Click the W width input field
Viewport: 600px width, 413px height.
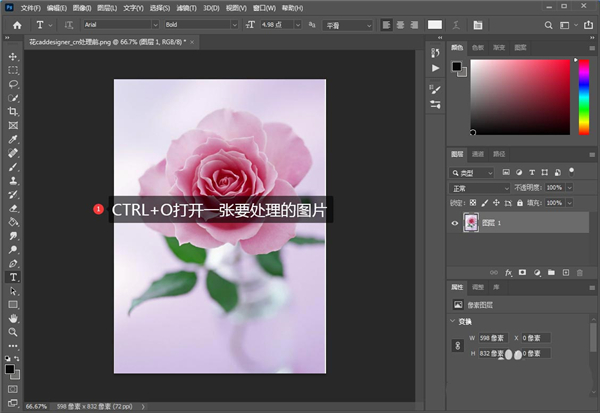pos(492,338)
